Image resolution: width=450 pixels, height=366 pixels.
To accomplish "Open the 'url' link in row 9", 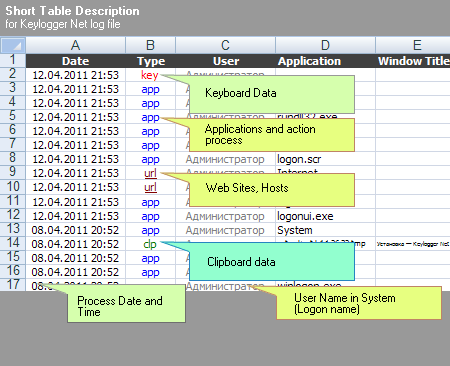I will [150, 173].
